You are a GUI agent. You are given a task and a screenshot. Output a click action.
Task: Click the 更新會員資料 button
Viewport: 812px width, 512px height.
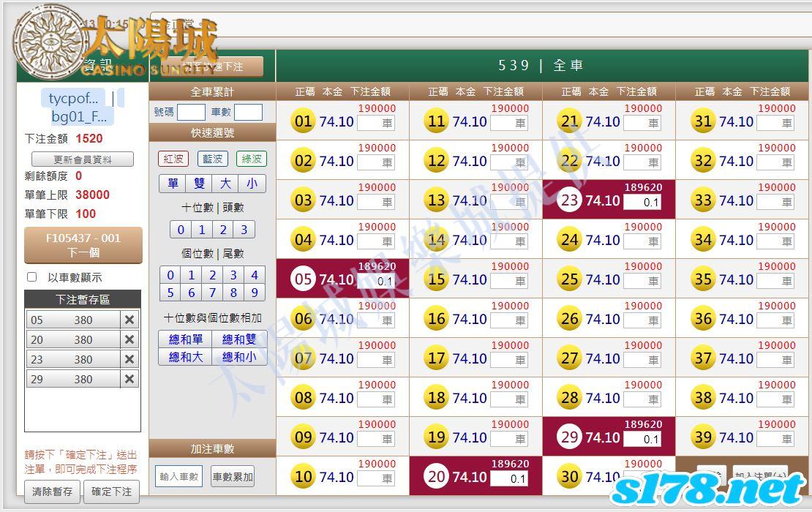[83, 159]
